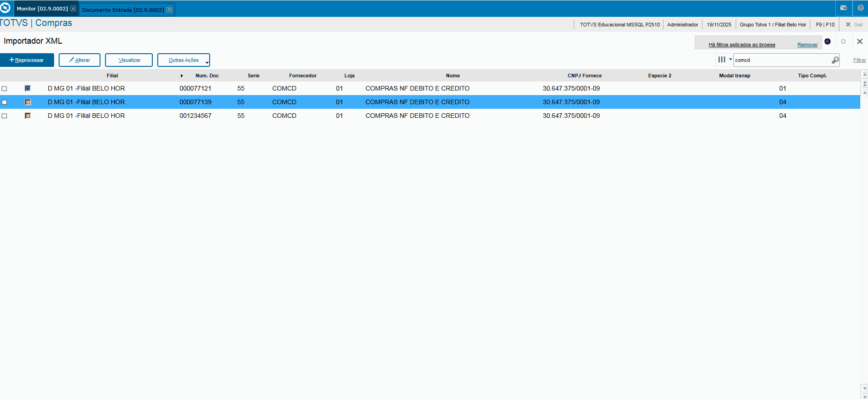Viewport: 868px width, 399px height.
Task: Click the single up arrow scroll button
Action: [x=864, y=93]
